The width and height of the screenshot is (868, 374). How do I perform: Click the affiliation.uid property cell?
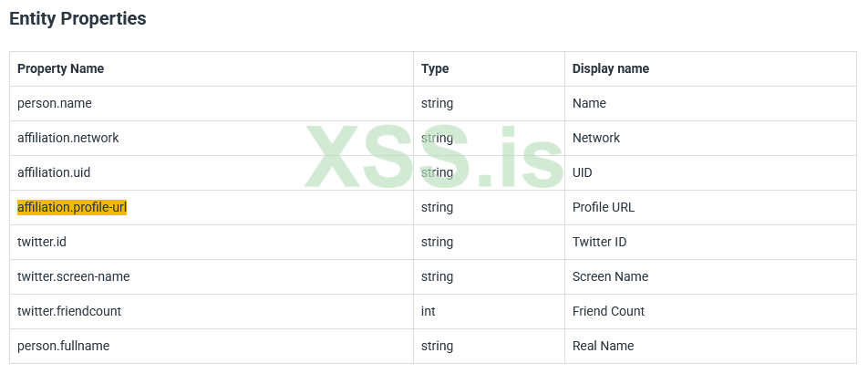click(54, 172)
